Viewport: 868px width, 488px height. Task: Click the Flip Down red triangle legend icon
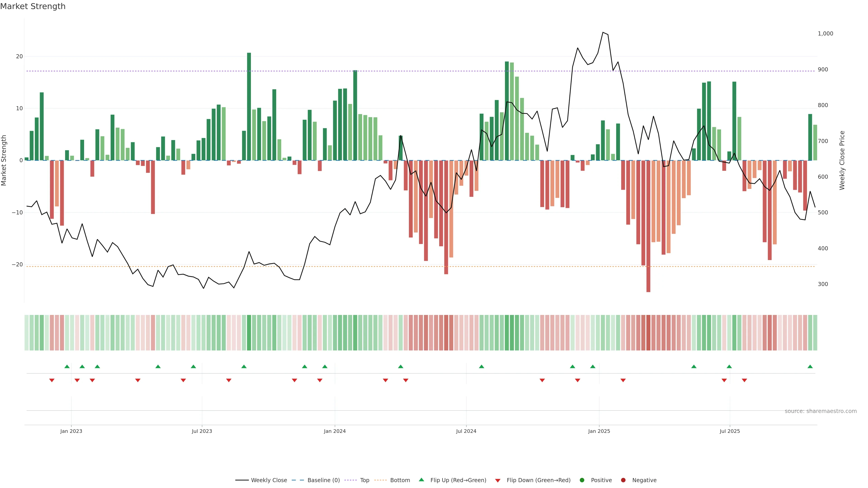498,481
